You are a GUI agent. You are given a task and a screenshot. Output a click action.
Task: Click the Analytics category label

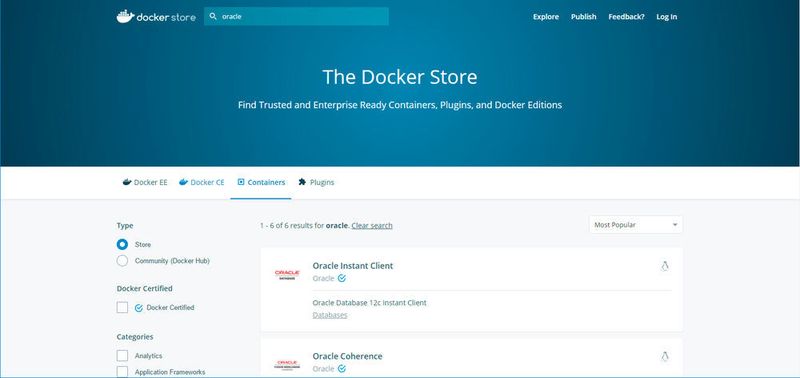pos(148,356)
